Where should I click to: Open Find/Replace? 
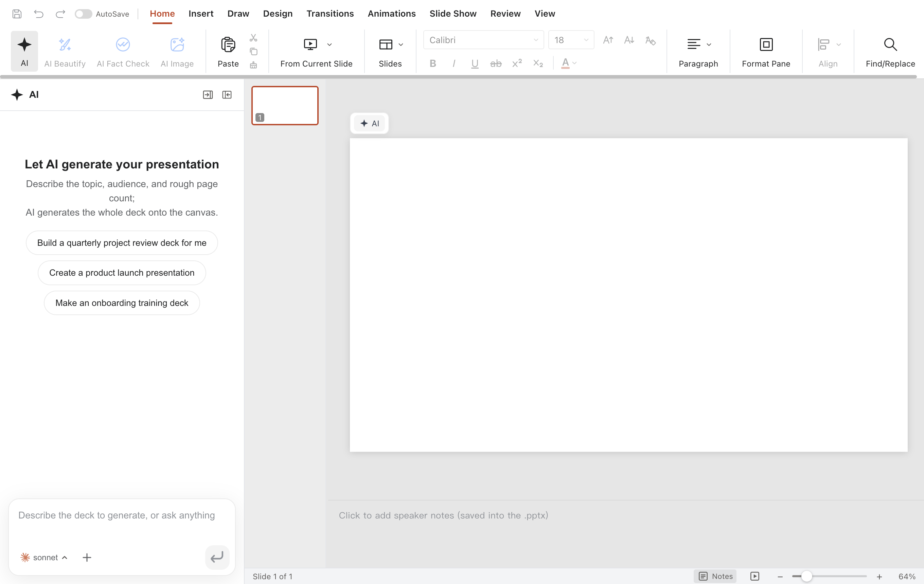coord(890,52)
